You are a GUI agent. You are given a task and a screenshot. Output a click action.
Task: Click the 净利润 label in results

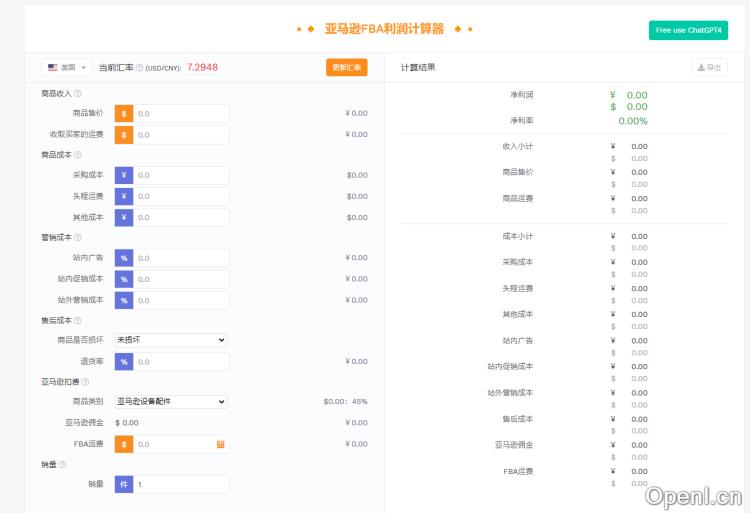(521, 95)
